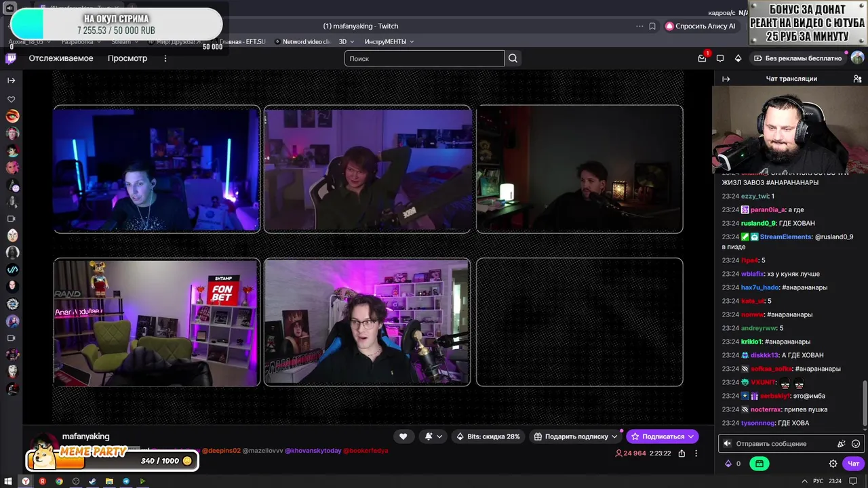Click @mazellovvv mention in stream title
The image size is (868, 488).
click(x=262, y=450)
